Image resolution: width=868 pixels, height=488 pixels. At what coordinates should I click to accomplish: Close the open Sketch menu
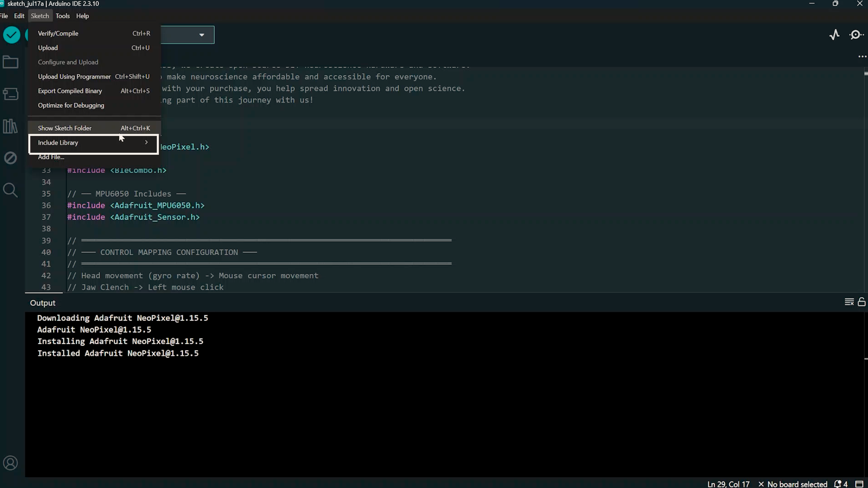point(40,16)
